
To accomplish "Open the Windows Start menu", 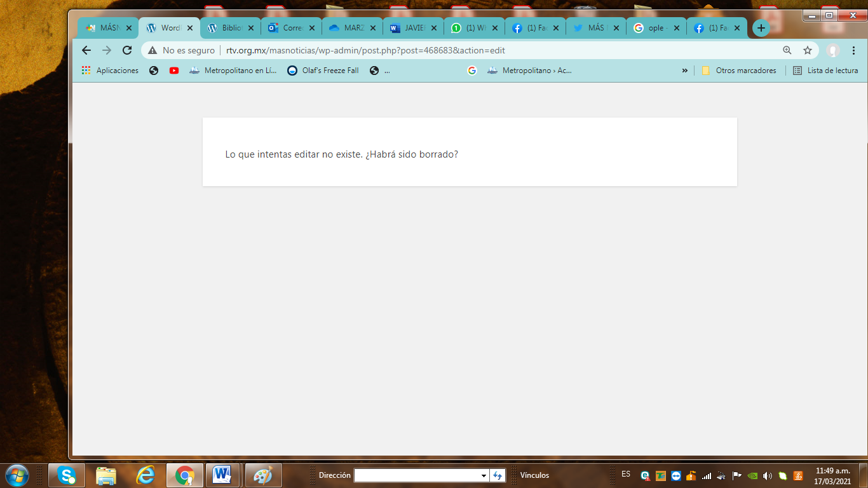I will pos(17,475).
